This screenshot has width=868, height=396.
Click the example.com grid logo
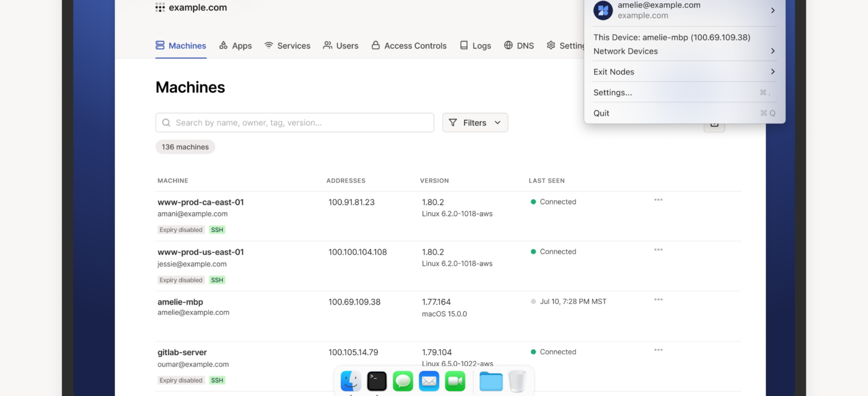click(x=159, y=7)
